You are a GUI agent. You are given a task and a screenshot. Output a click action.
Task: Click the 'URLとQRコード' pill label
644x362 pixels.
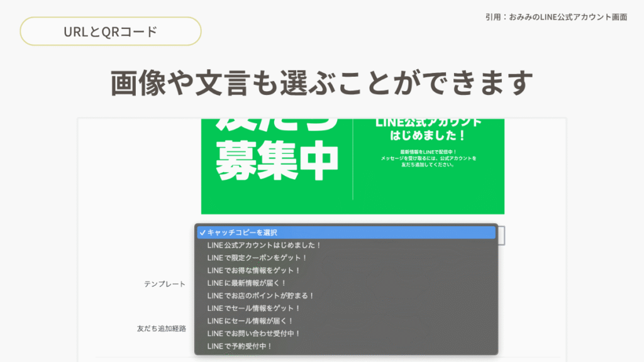tap(111, 31)
